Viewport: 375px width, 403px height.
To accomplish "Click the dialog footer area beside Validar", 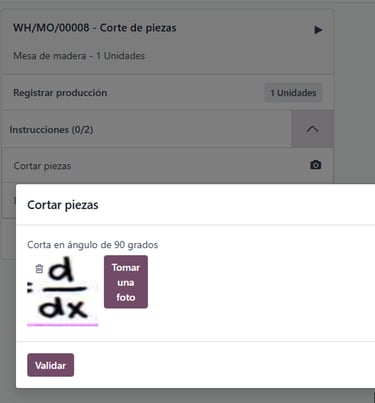I will pos(223,365).
